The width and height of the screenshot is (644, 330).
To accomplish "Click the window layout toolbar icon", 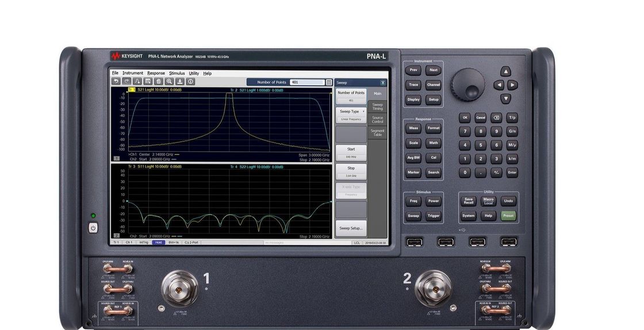I will coord(148,82).
